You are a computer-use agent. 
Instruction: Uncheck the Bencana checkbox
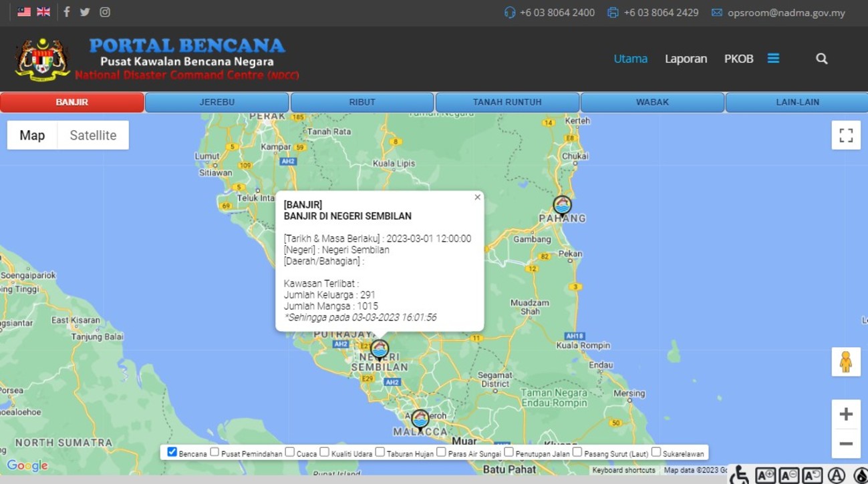click(x=172, y=452)
